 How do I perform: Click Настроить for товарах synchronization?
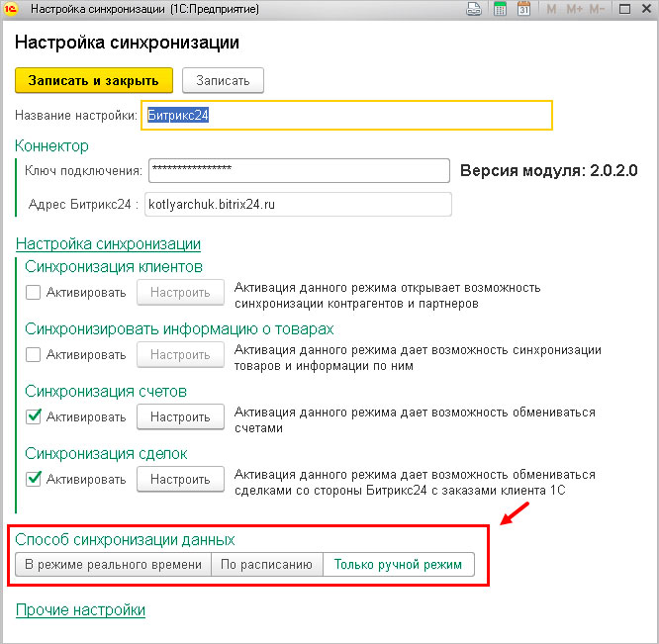pos(180,354)
